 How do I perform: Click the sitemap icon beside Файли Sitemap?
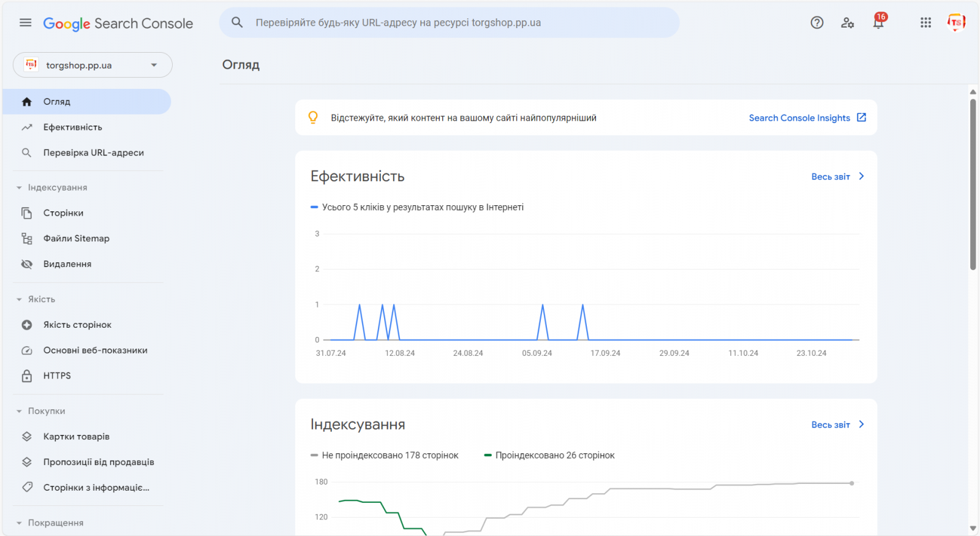27,238
